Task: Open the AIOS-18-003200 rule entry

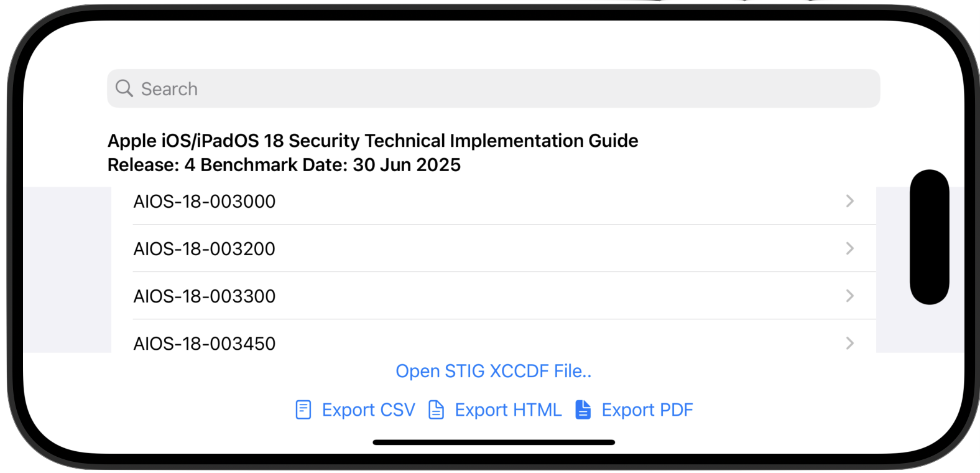Action: [x=494, y=248]
